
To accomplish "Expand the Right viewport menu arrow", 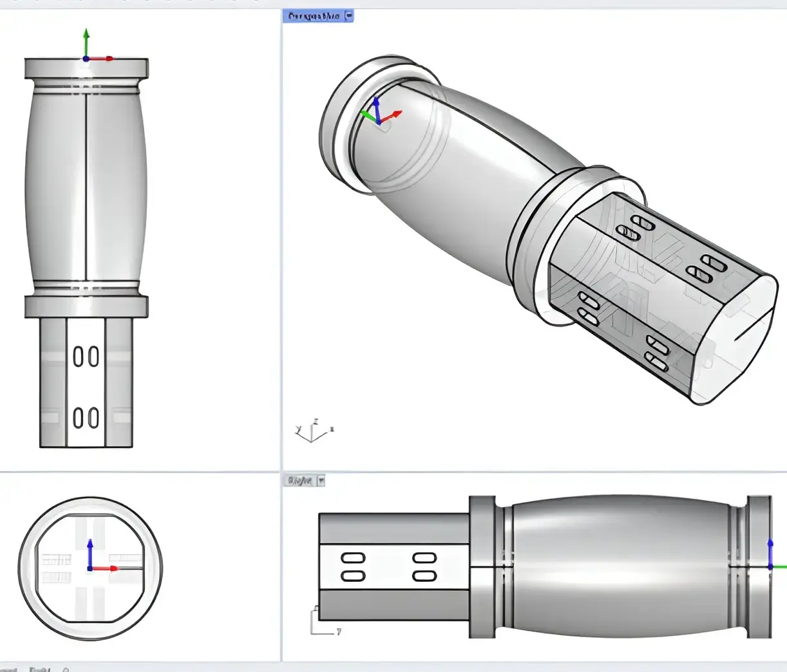I will point(321,481).
